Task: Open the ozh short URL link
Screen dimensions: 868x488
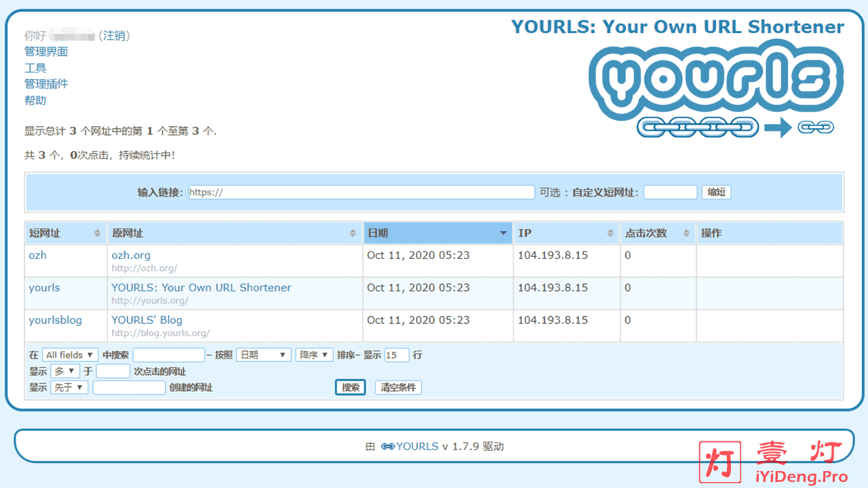Action: 38,256
